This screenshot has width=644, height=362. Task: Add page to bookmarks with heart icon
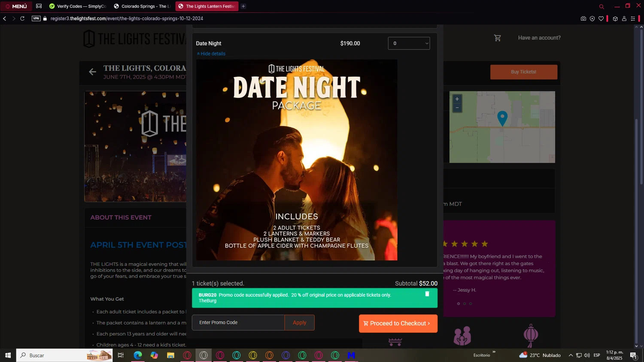[601, 18]
